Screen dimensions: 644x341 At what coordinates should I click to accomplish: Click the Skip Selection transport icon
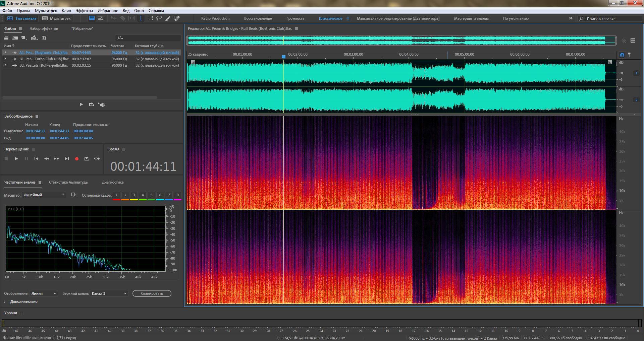97,159
